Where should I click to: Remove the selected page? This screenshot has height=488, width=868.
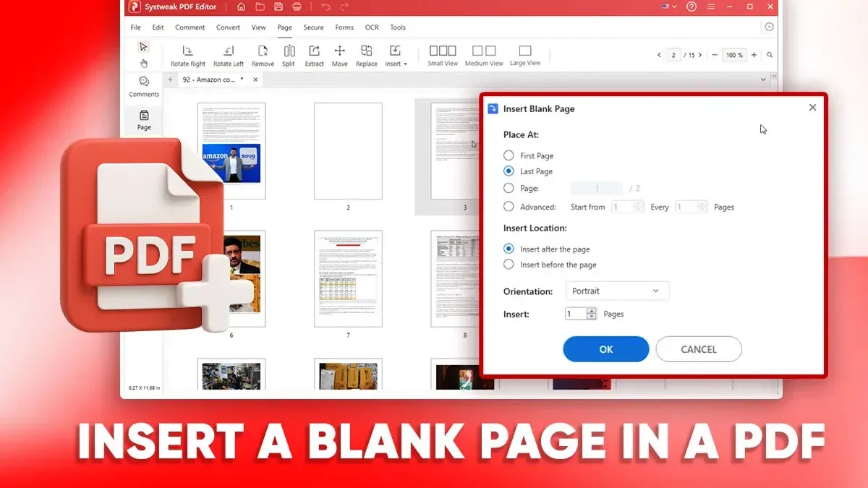pyautogui.click(x=263, y=56)
